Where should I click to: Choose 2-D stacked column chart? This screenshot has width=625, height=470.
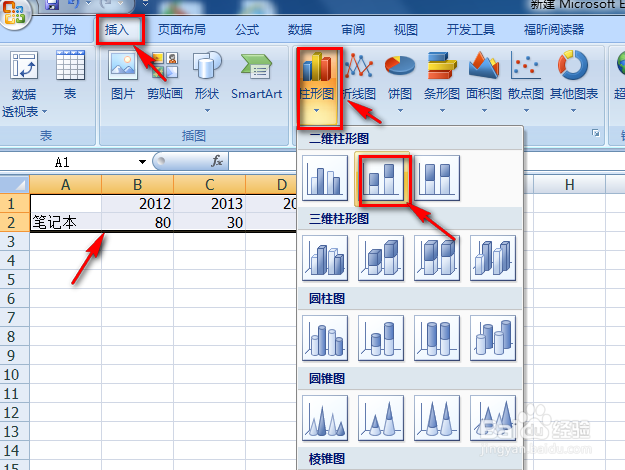click(381, 178)
